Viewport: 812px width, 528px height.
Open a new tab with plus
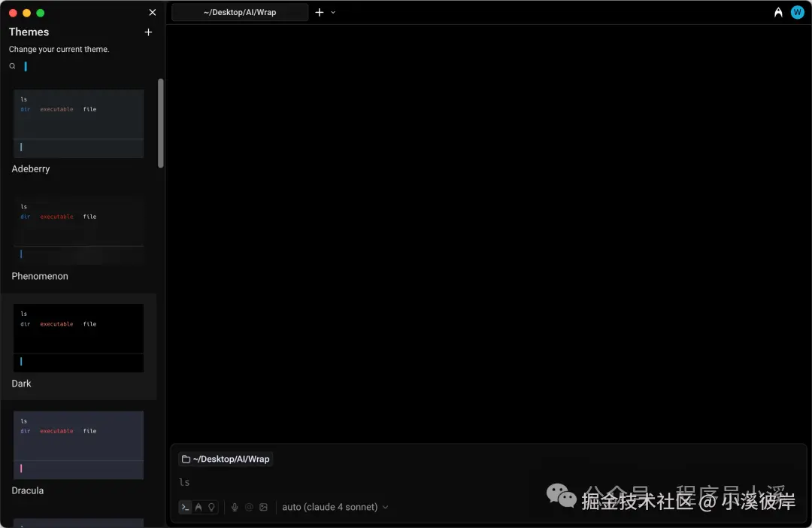[320, 13]
